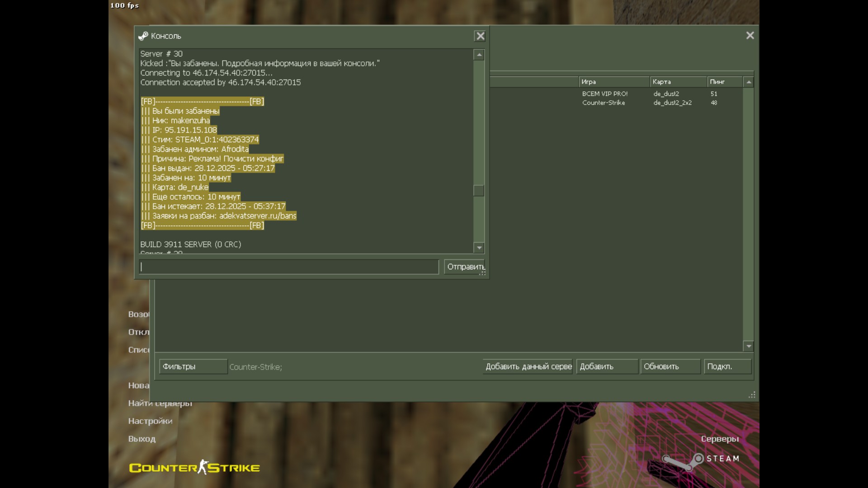
Task: Click the Steam logo in console title
Action: 143,36
